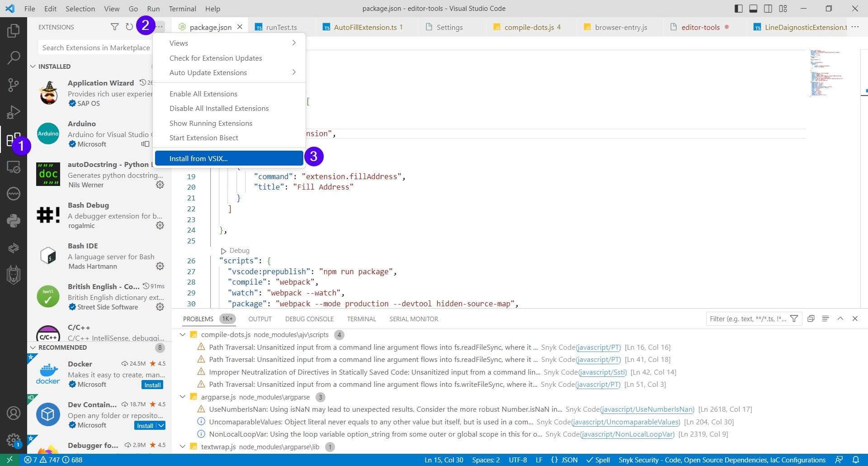Click the Problems panel filter funnel icon
The height and width of the screenshot is (466, 868).
pos(794,319)
